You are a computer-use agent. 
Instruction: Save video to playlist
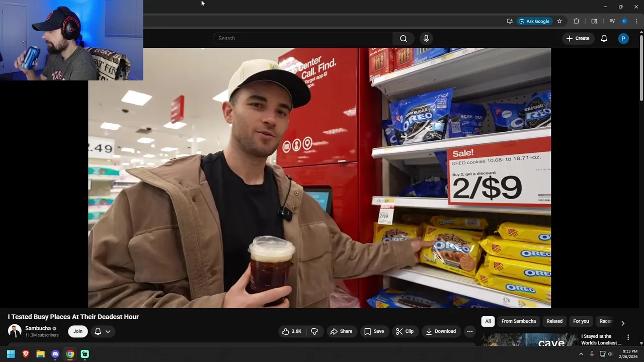374,331
